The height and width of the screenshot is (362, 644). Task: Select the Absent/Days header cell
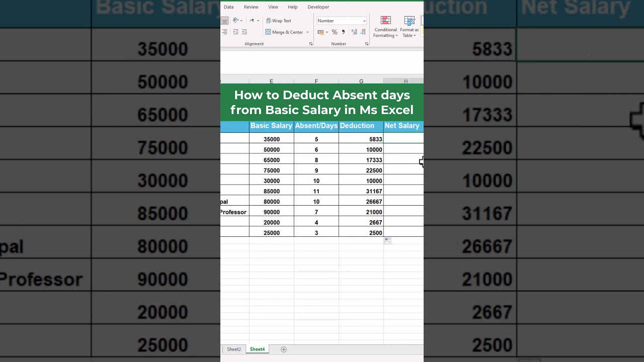[316, 126]
